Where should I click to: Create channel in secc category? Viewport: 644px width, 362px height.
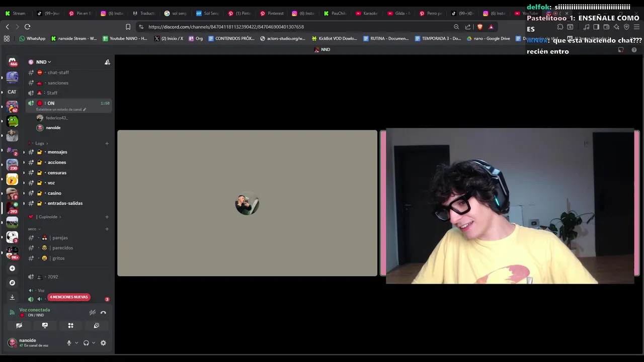pyautogui.click(x=107, y=229)
